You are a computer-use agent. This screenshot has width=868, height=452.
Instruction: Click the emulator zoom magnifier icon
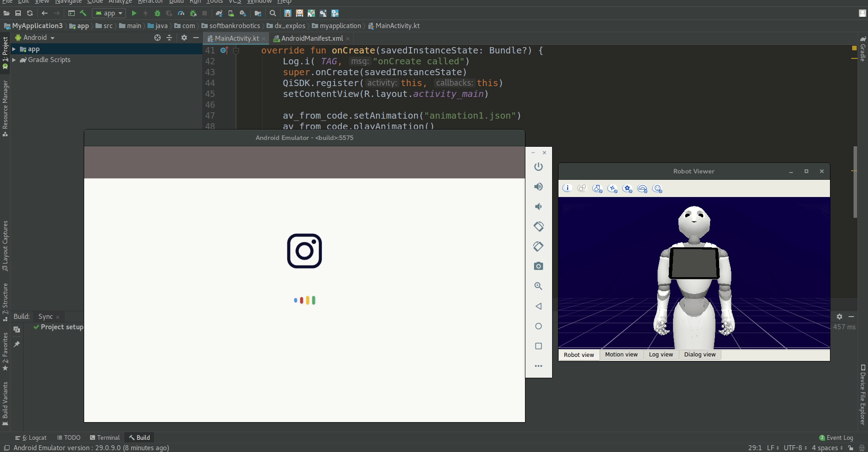[538, 286]
